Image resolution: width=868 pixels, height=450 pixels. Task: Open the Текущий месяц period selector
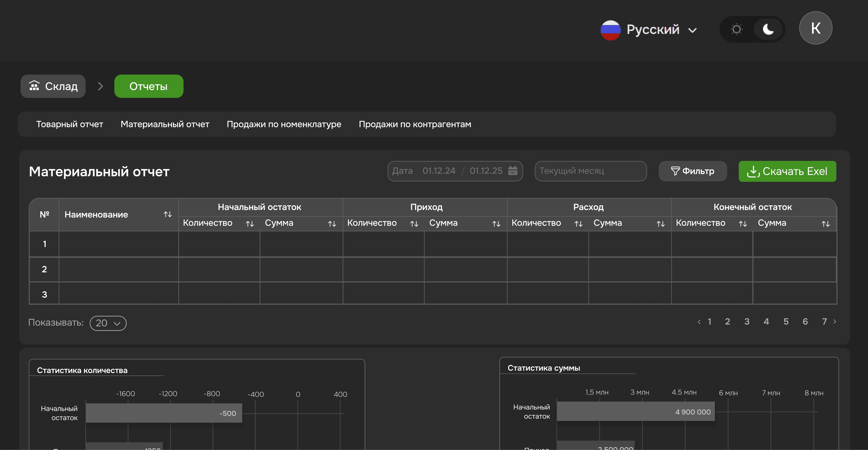pos(590,171)
